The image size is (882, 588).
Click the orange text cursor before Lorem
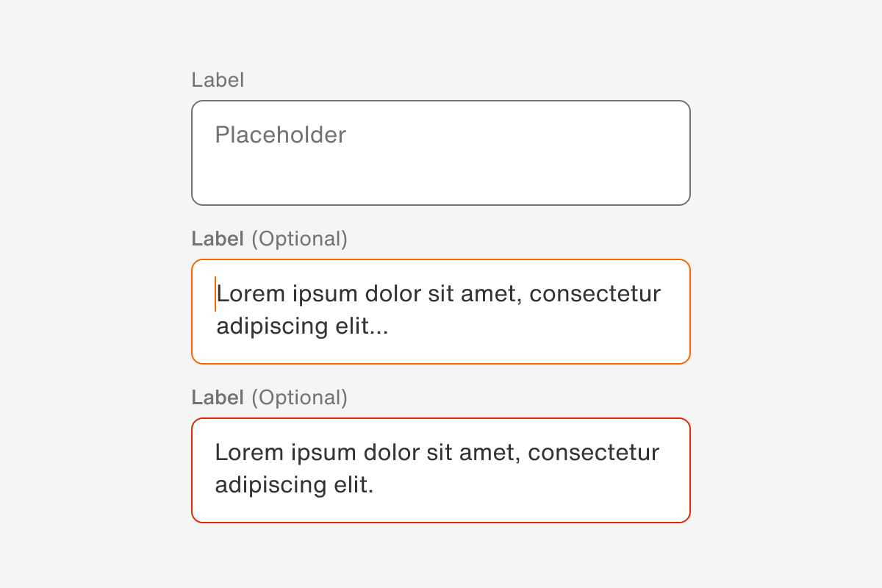215,294
